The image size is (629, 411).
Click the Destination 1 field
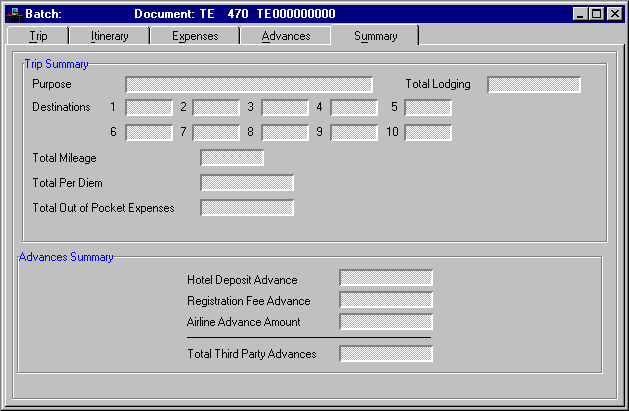tap(149, 107)
